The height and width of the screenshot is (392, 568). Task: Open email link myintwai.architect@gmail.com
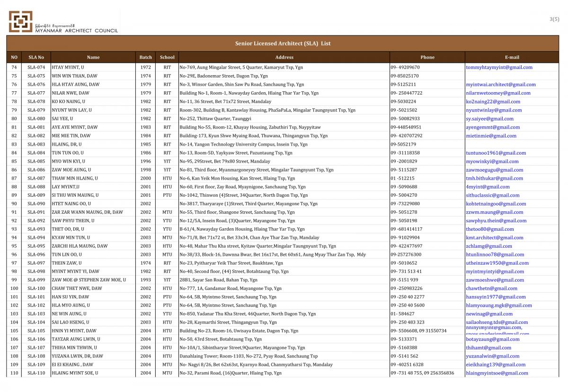501,85
